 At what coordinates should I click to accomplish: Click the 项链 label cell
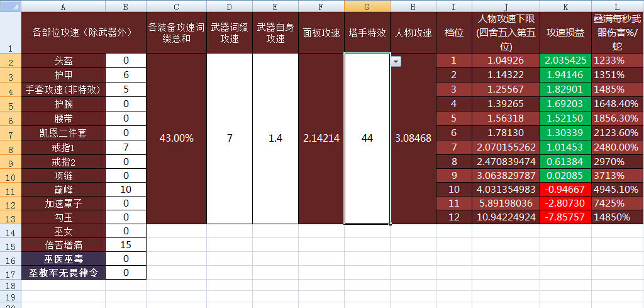pos(64,176)
